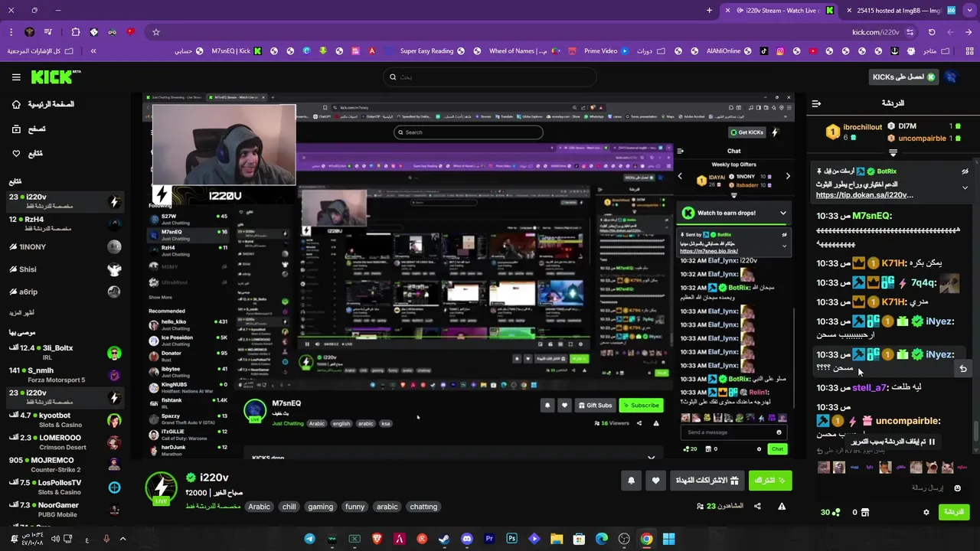This screenshot has width=980, height=551.
Task: Open LosPollosTV in recommended channels
Action: (64, 487)
